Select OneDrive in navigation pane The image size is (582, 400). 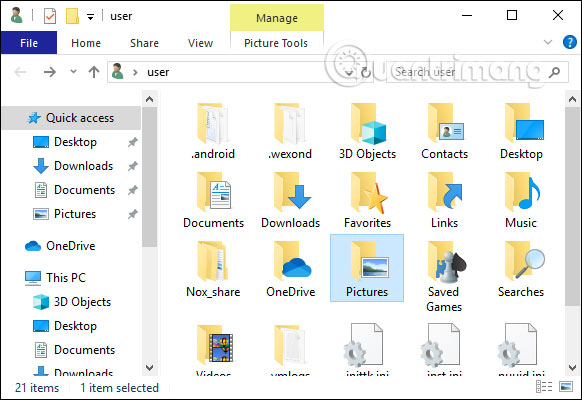[71, 246]
